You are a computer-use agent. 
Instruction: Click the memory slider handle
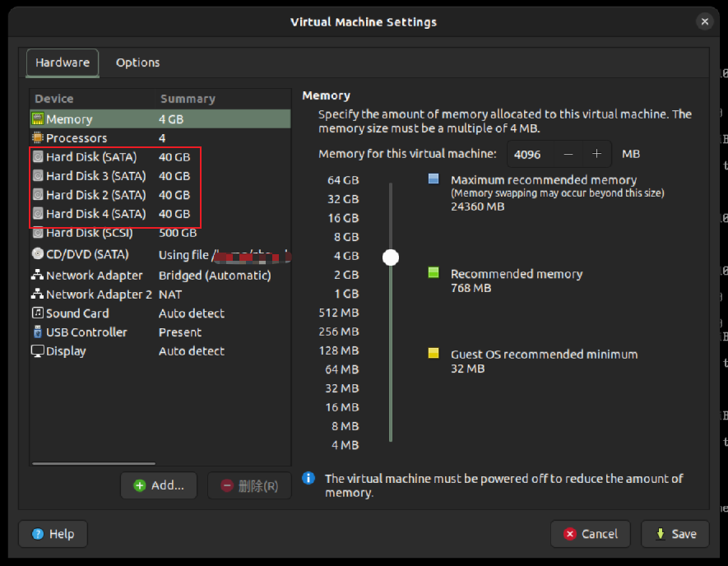point(391,257)
